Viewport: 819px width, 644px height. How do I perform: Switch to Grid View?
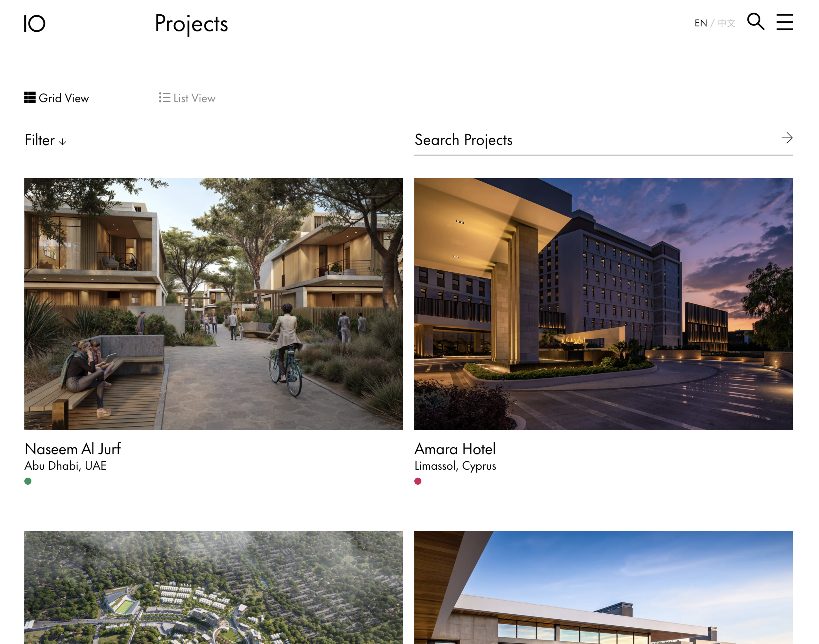[x=57, y=98]
